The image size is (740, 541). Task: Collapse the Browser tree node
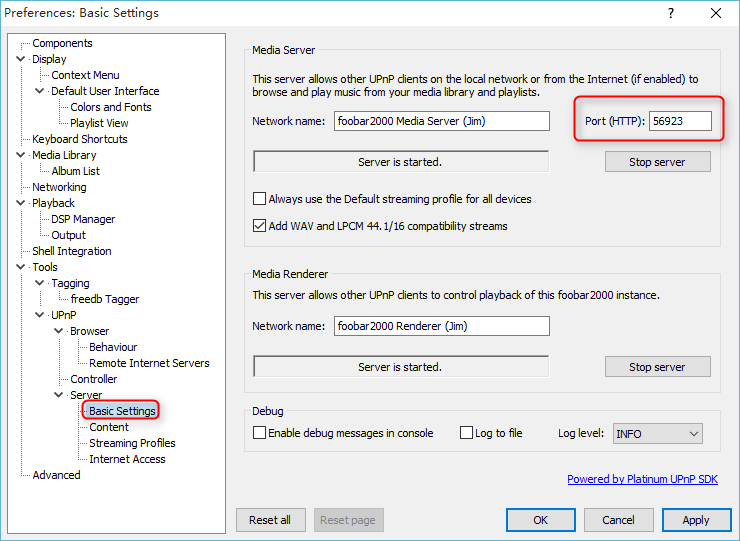pyautogui.click(x=59, y=331)
